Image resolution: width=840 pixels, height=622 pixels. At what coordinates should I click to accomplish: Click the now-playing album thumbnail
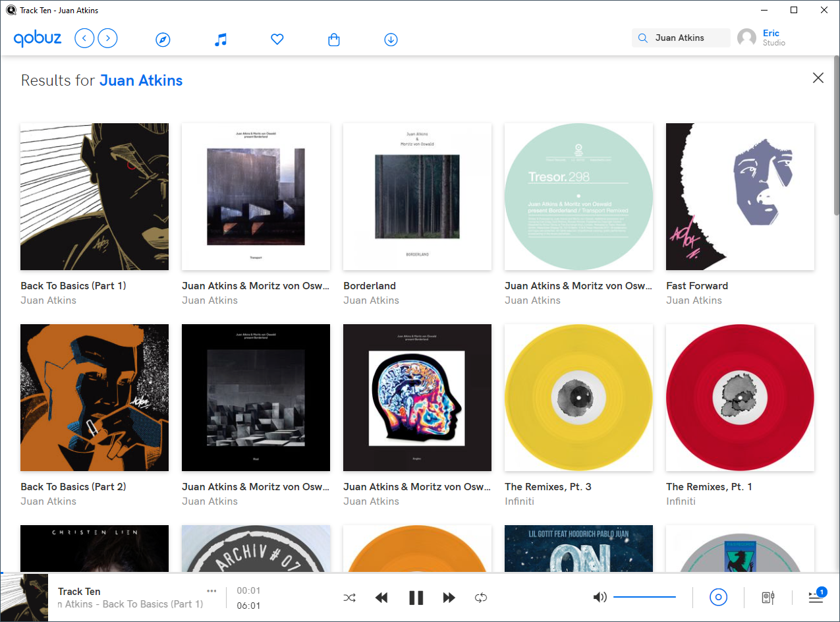click(x=24, y=598)
